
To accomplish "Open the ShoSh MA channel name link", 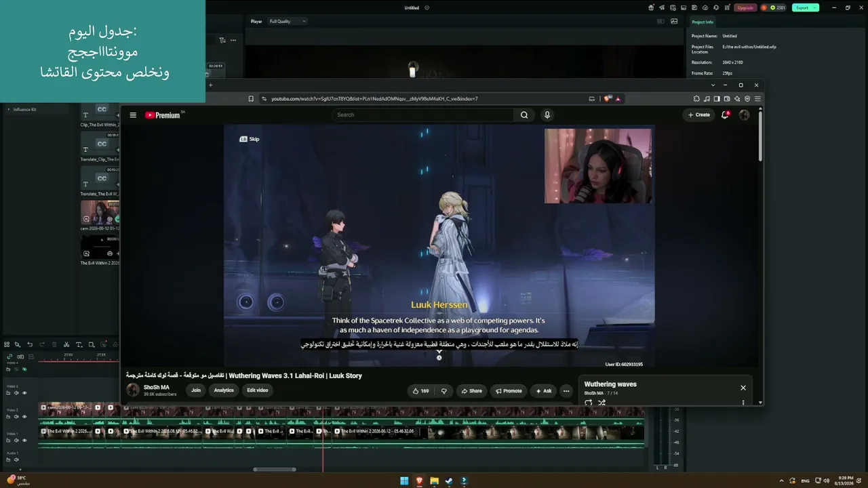I will [x=157, y=387].
